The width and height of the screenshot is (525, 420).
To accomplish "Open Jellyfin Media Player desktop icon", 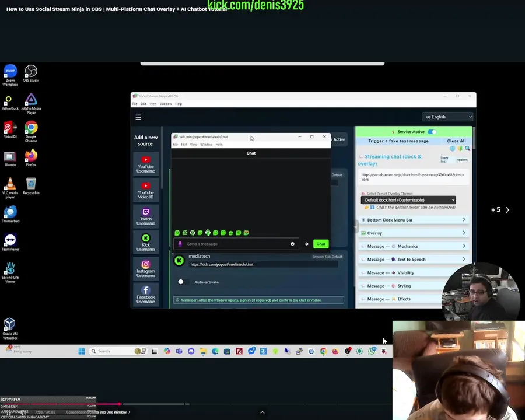I will (31, 103).
